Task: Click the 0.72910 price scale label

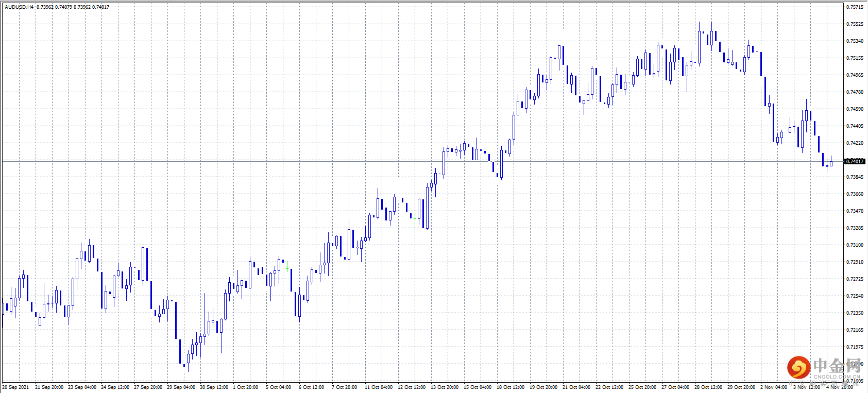Action: [x=855, y=262]
